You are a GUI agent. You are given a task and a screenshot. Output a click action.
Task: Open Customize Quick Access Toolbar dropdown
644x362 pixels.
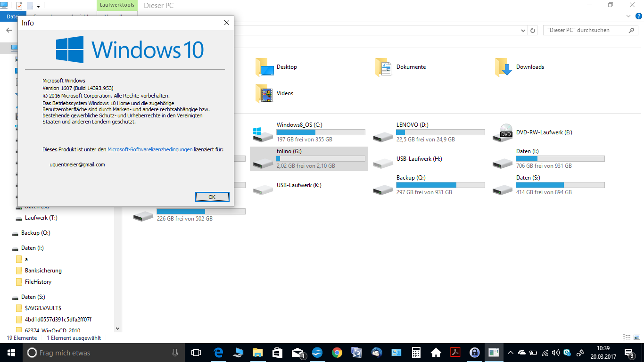click(38, 6)
